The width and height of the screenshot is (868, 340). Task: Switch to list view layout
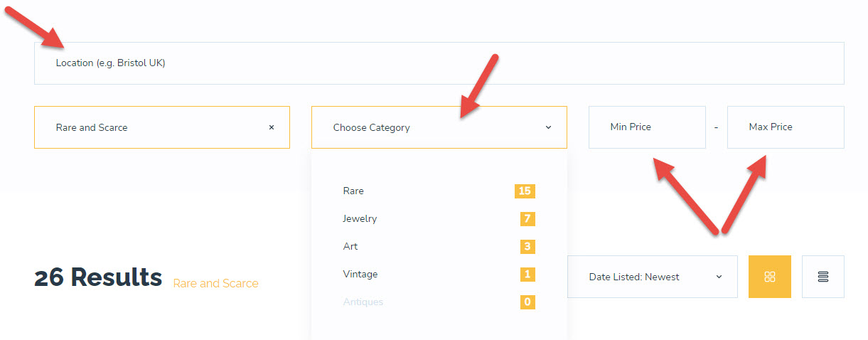(823, 277)
